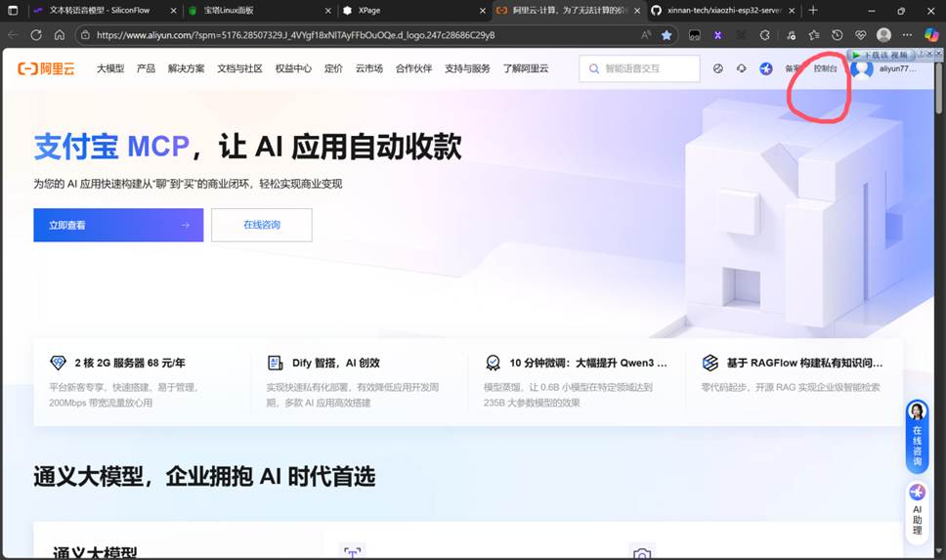Open the 解决方案 menu
The width and height of the screenshot is (946, 560).
pos(186,69)
